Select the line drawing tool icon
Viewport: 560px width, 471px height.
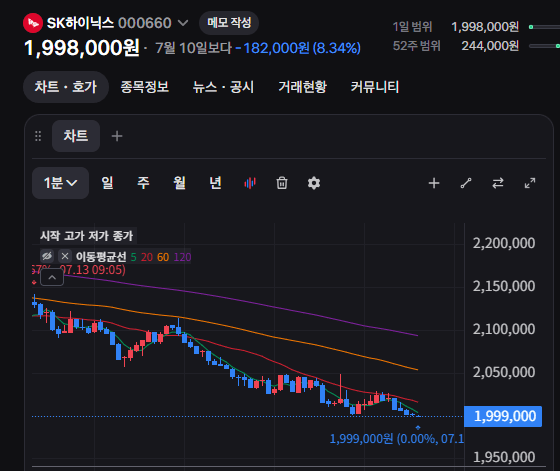[466, 183]
